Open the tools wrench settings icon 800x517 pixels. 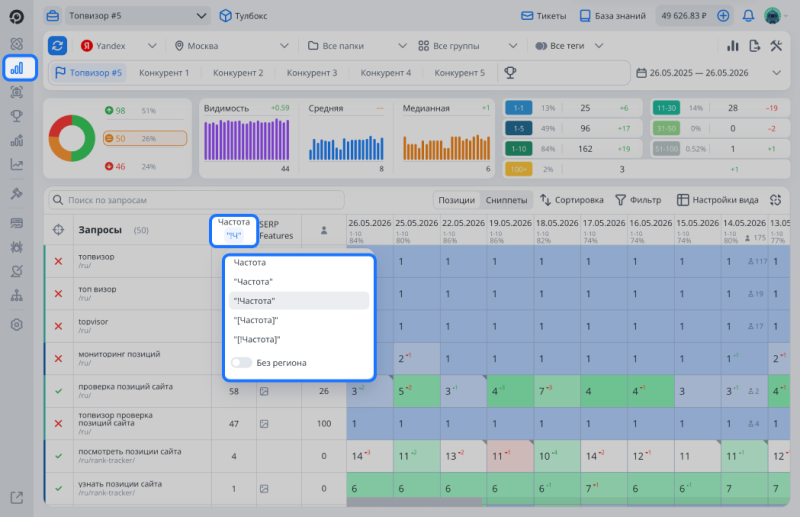(776, 45)
